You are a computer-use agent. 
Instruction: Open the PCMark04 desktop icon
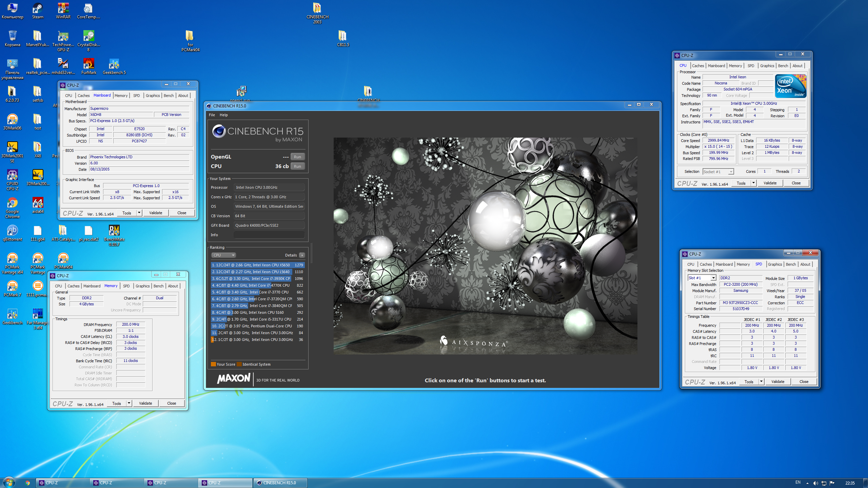point(63,261)
